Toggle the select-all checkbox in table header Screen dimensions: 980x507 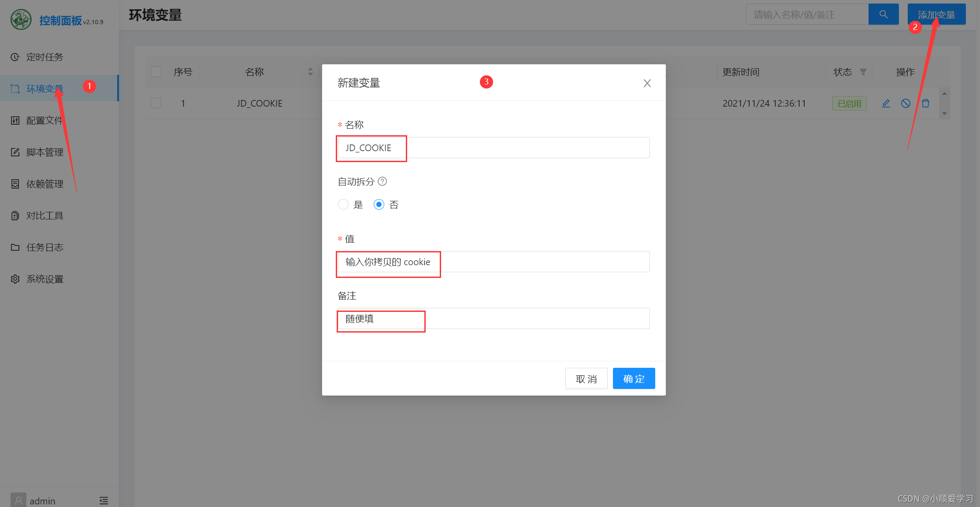pyautogui.click(x=156, y=72)
